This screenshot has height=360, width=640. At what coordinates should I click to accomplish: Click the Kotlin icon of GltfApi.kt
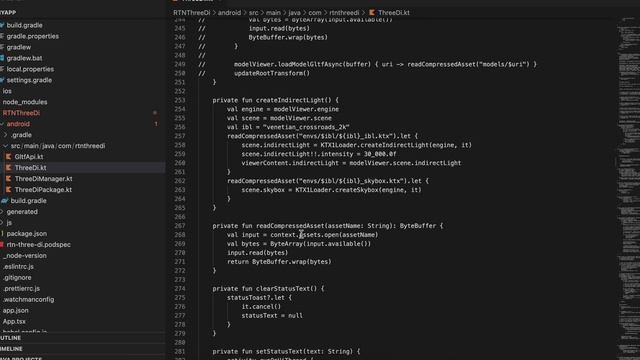coord(8,157)
